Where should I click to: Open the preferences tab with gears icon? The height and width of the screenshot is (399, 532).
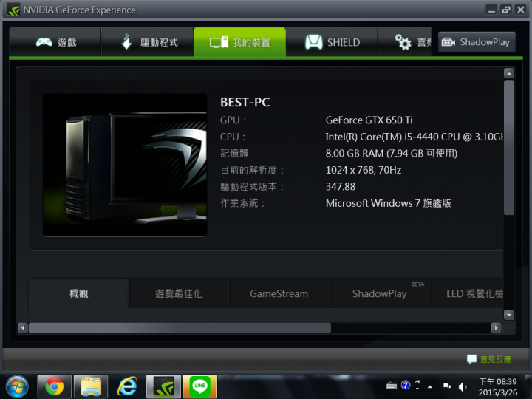pos(405,42)
